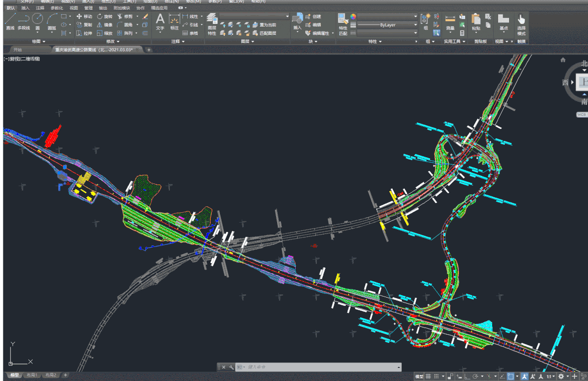Toggle Model (模型) space button in status bar
Screen dimensions: 588x381
pos(419,376)
